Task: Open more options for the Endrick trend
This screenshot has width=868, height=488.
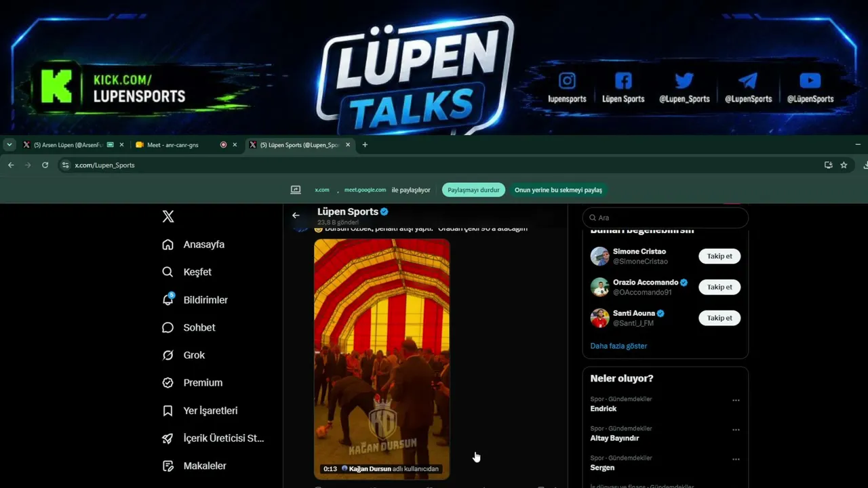Action: [x=736, y=401]
